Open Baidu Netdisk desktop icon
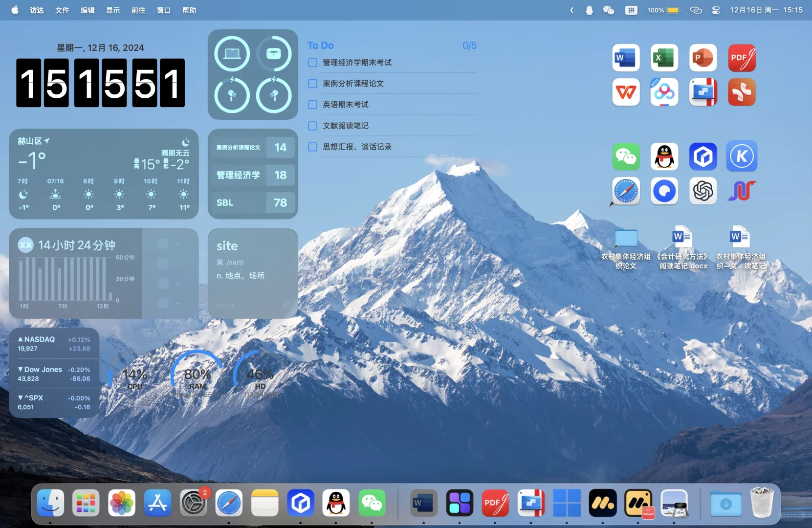812x528 pixels. (664, 92)
